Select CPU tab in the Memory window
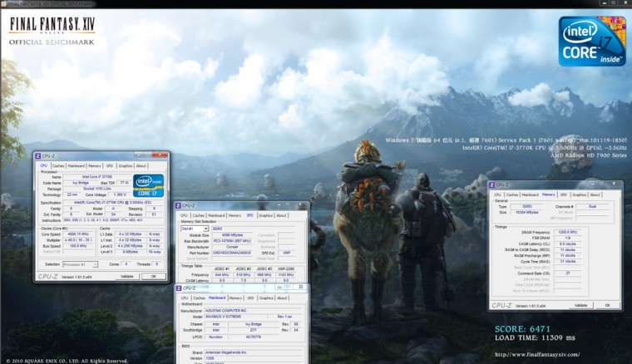Viewport: 632px width, 364px height. click(x=498, y=195)
